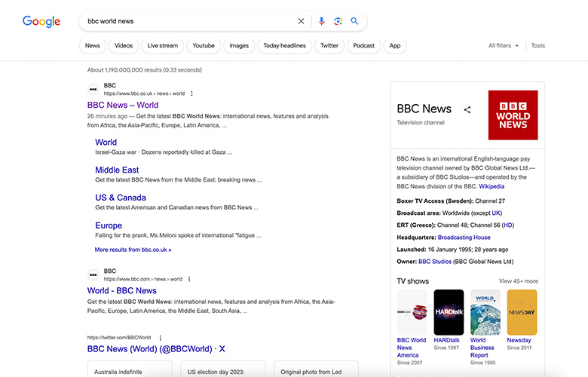The image size is (588, 377).
Task: Open the Australia indefinite tweet card
Action: click(x=130, y=369)
